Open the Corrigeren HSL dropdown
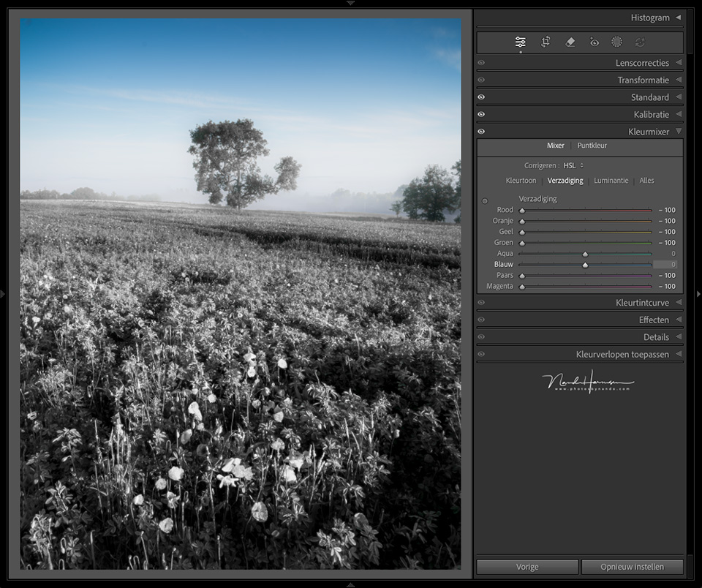The image size is (702, 588). [x=573, y=166]
